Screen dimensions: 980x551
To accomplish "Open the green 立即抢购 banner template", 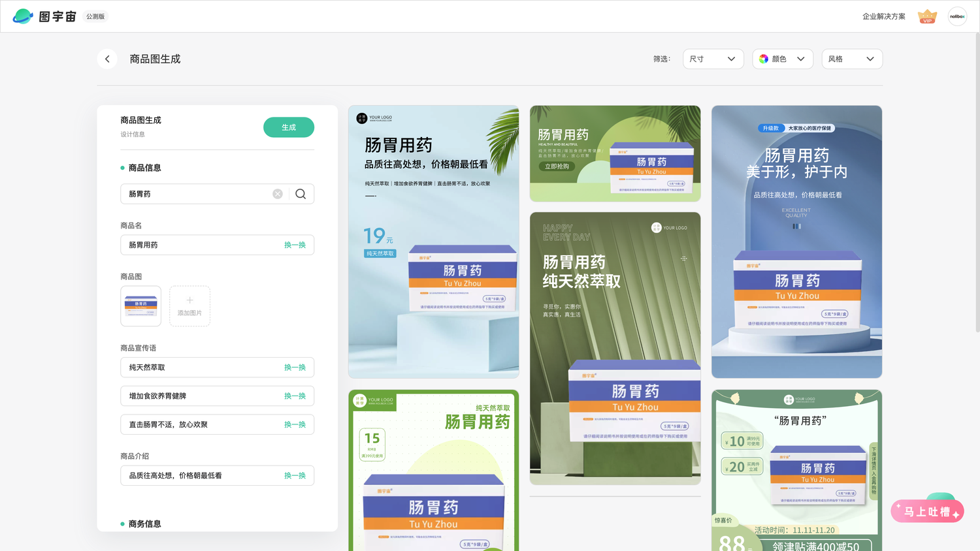I will tap(615, 153).
